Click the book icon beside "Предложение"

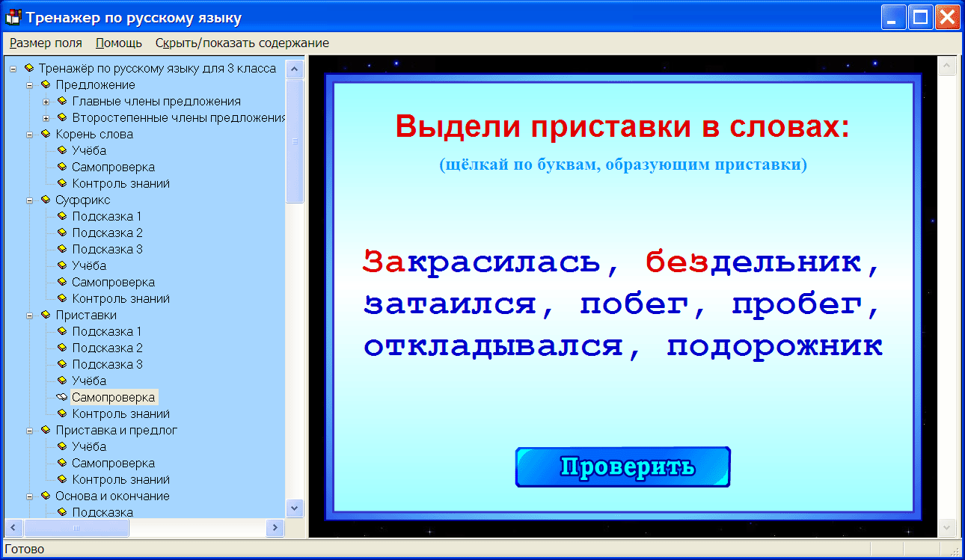tap(46, 84)
